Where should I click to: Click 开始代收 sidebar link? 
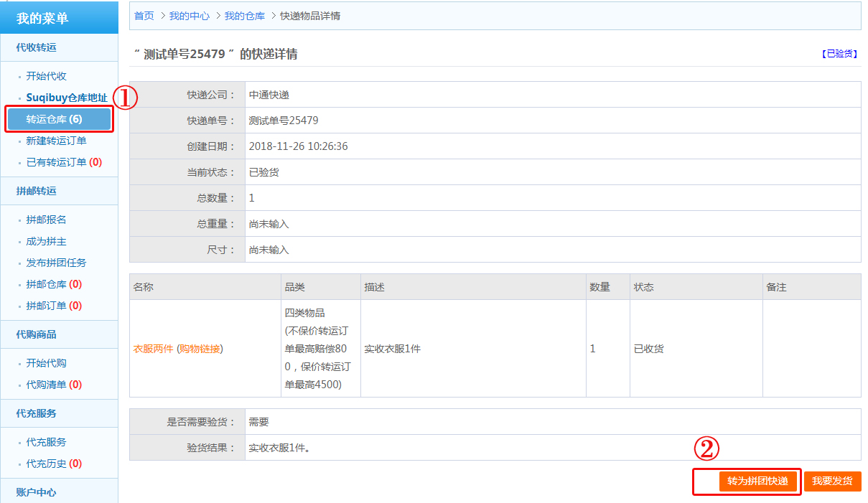(x=46, y=76)
